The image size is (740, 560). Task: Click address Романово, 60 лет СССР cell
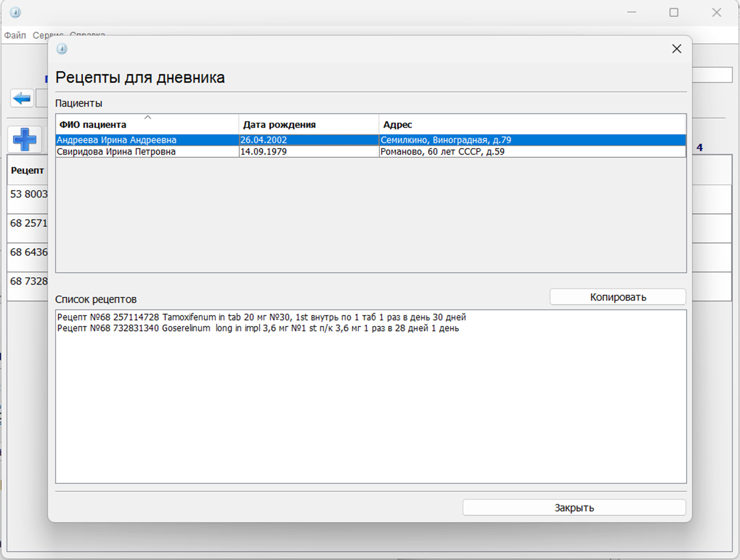tap(443, 152)
